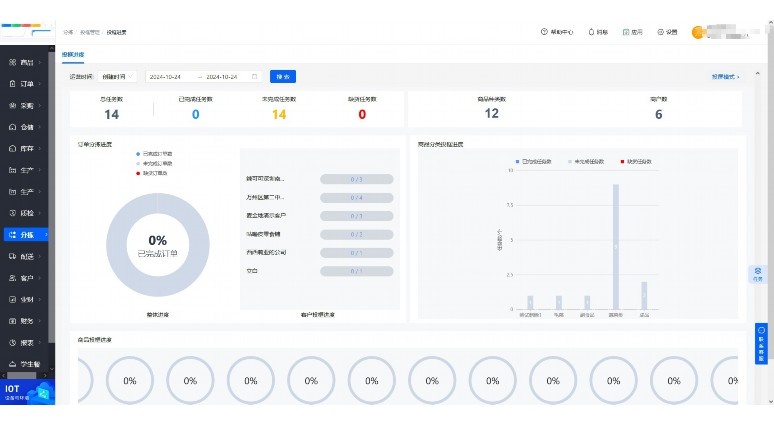Open the 分拣 menu item in sidebar
The width and height of the screenshot is (774, 425).
click(x=26, y=235)
